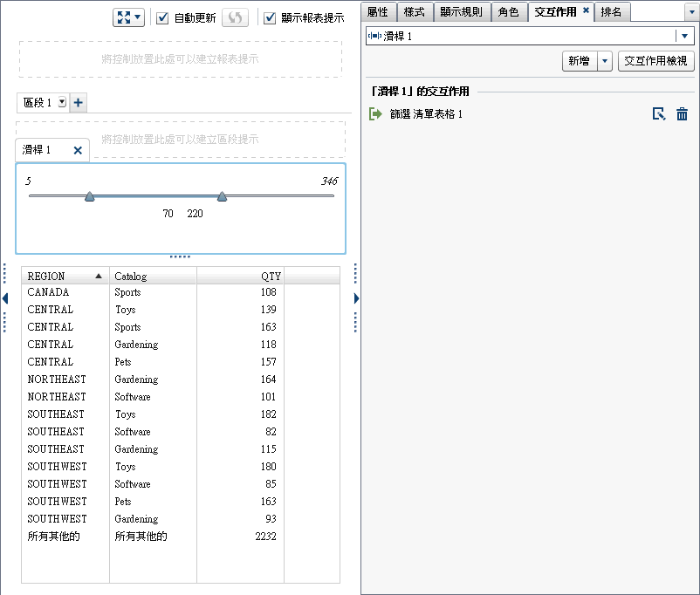Screen dimensions: 700x595
Task: Click the 交互作用檢視 button
Action: point(655,61)
